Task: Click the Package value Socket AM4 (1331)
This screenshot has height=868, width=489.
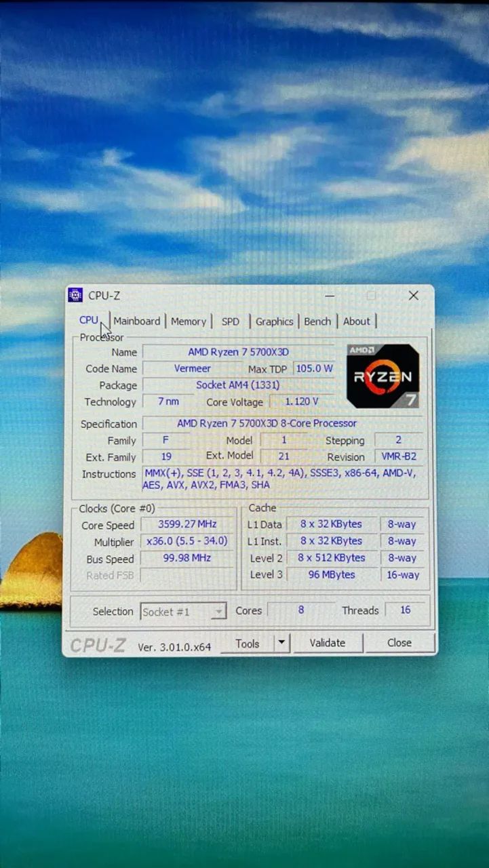Action: 238,384
